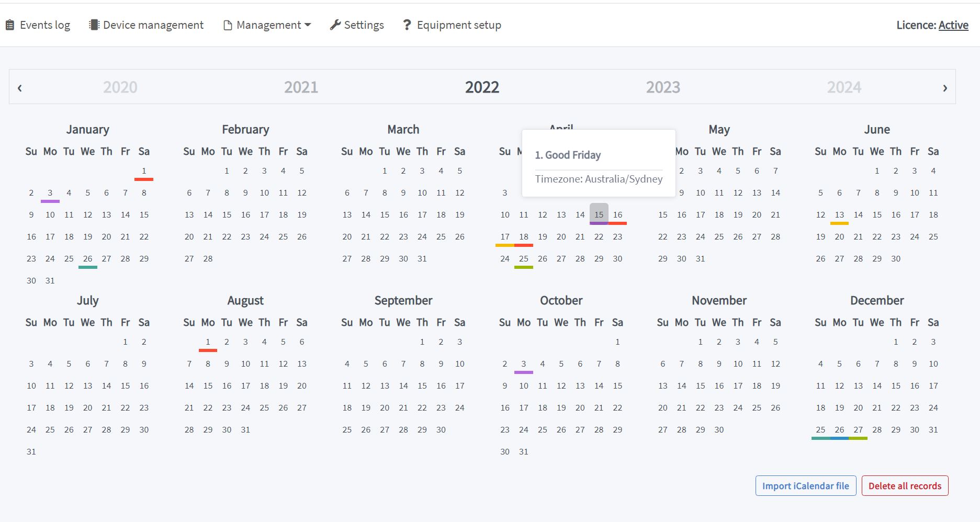Select December 25 in the calendar
Screen dimensions: 980x522
(x=820, y=430)
